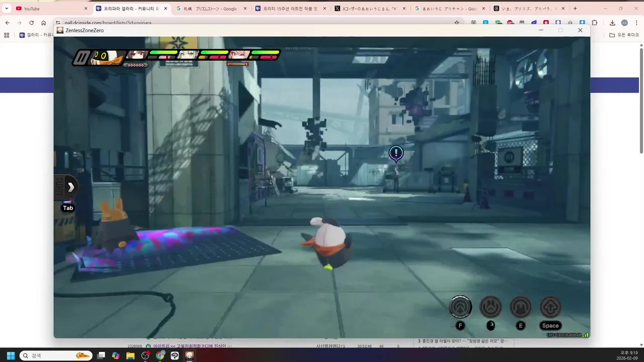Activate the game skill button labeled E
644x362 pixels.
pos(521,307)
